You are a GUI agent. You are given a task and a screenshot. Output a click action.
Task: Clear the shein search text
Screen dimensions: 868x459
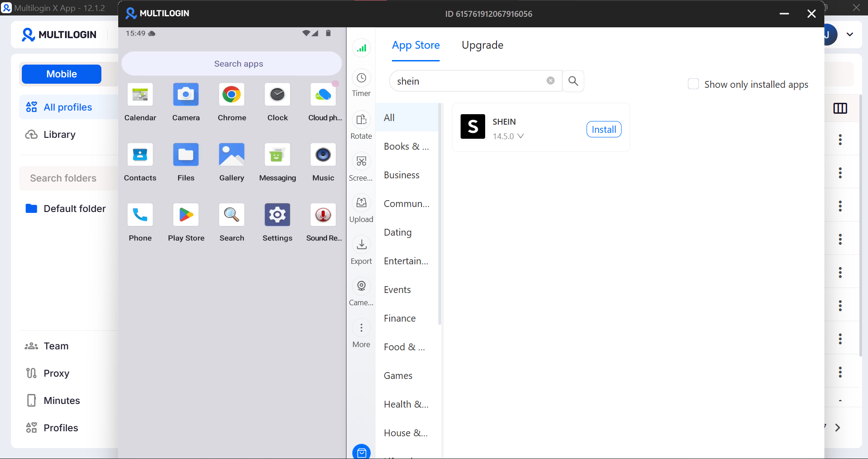[x=550, y=81]
